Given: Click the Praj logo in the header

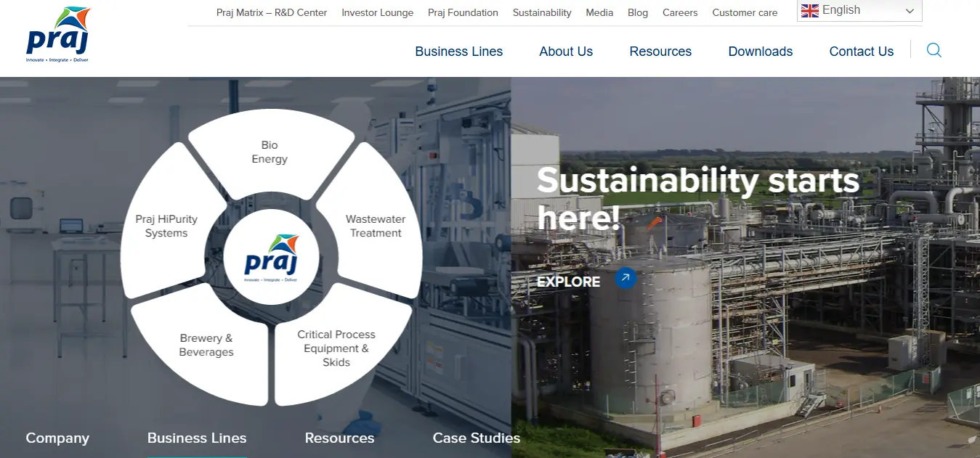Looking at the screenshot, I should pos(57,35).
